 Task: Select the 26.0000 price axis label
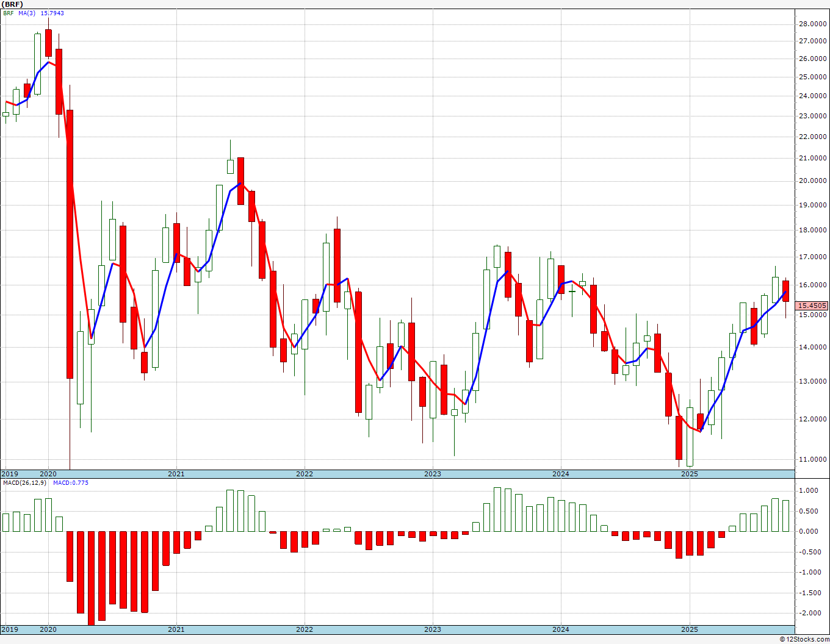[813, 59]
